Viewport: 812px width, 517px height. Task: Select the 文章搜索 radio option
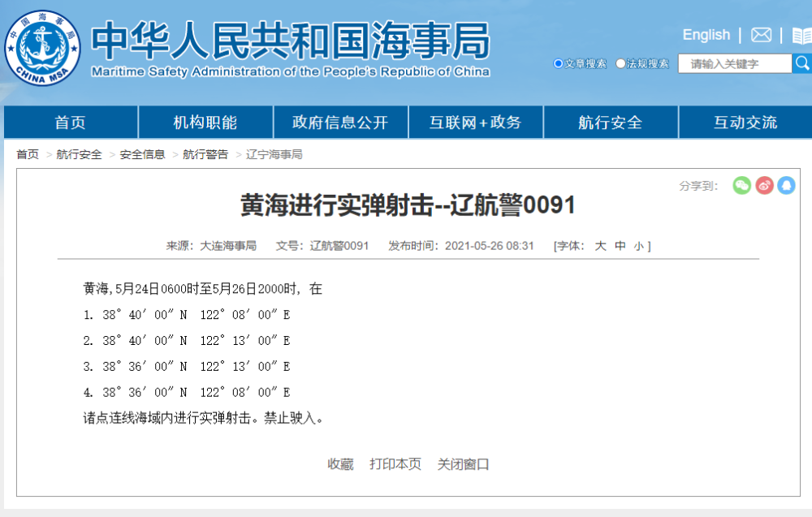(x=557, y=62)
